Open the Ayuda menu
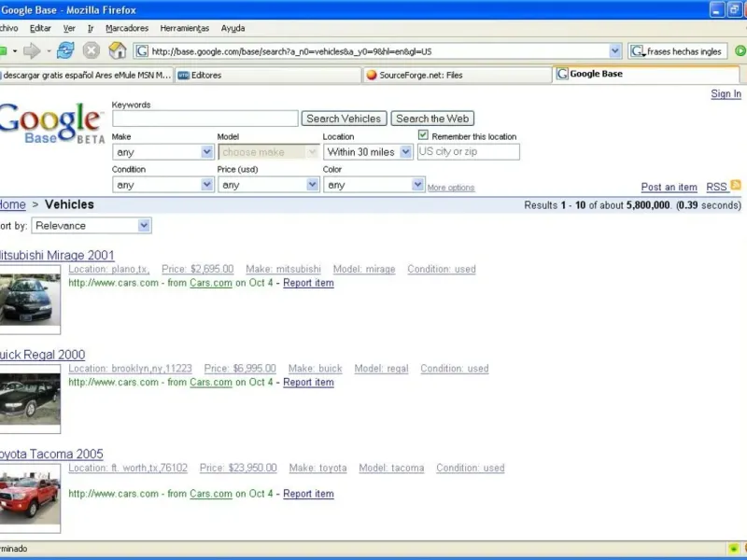This screenshot has height=560, width=747. [233, 28]
